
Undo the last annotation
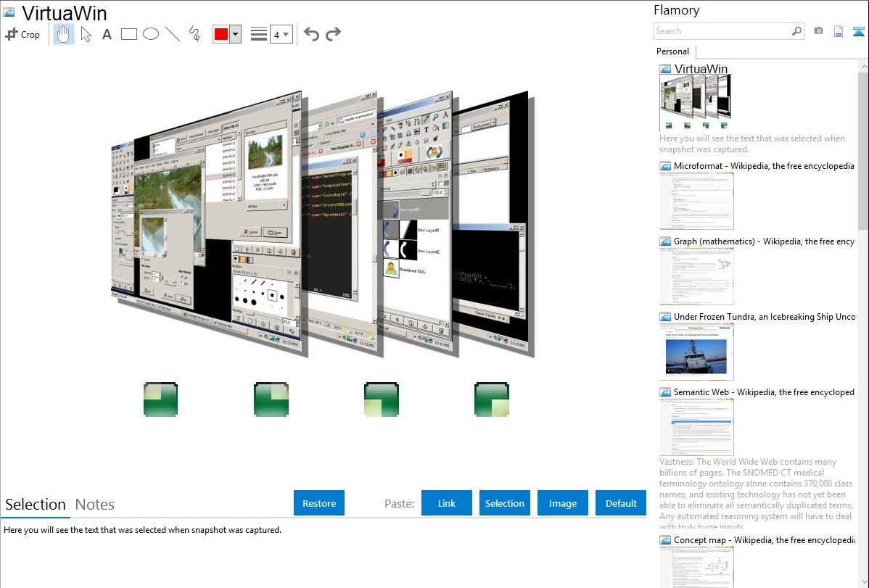pos(311,34)
